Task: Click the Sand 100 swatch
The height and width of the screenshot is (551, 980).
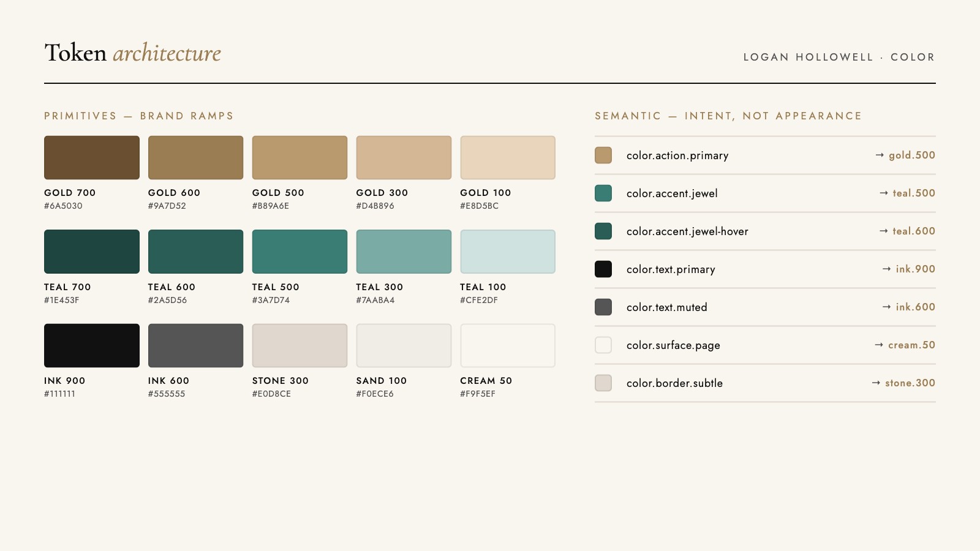Action: click(404, 346)
